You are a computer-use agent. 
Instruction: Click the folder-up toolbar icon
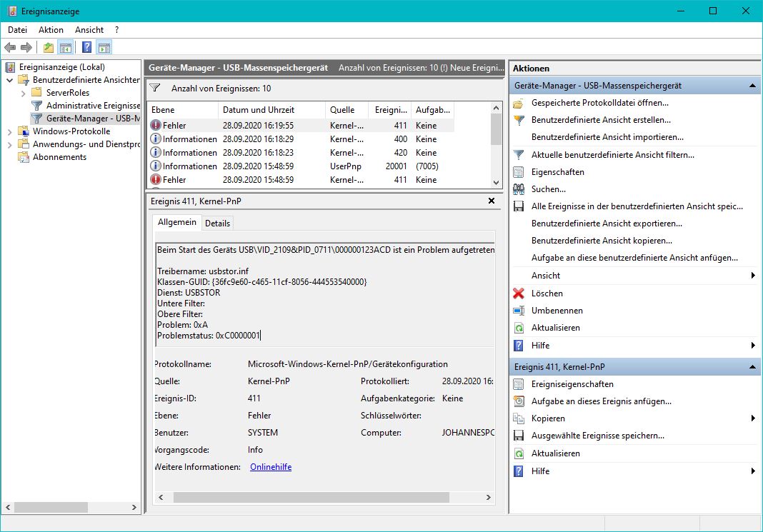[48, 48]
